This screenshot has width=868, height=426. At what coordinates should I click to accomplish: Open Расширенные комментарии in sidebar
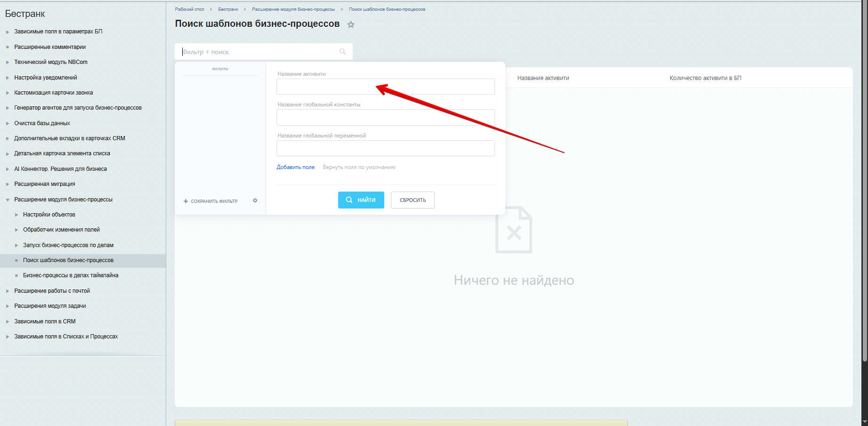(50, 47)
